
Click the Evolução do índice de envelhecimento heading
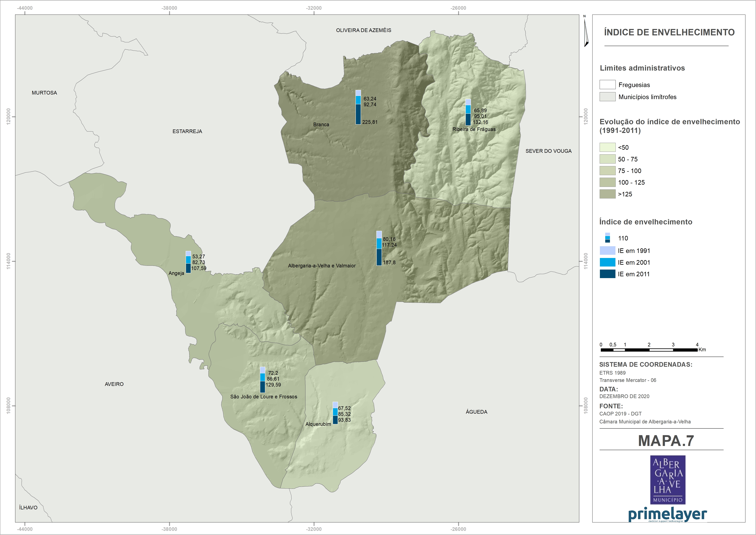(x=670, y=126)
